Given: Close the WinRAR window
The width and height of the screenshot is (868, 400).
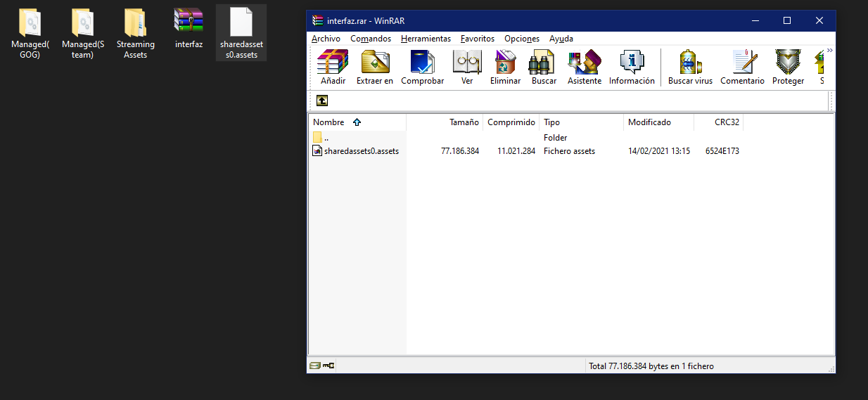Looking at the screenshot, I should pos(819,20).
